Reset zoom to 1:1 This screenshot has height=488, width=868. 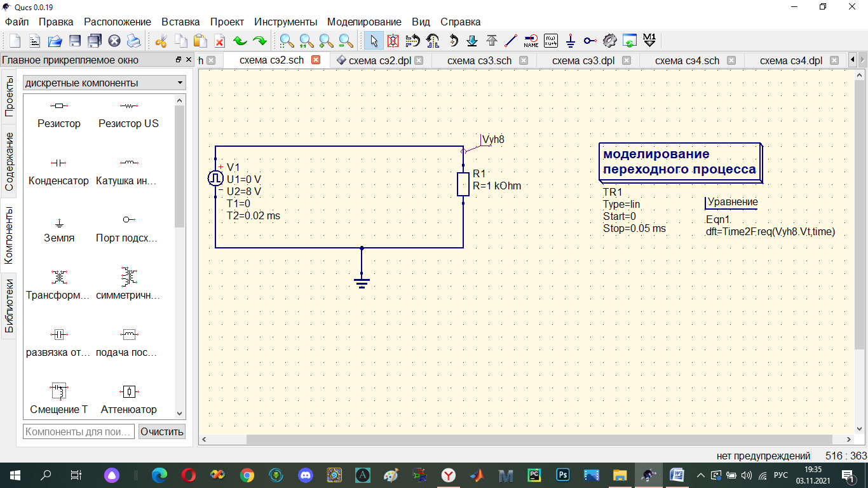pos(306,41)
